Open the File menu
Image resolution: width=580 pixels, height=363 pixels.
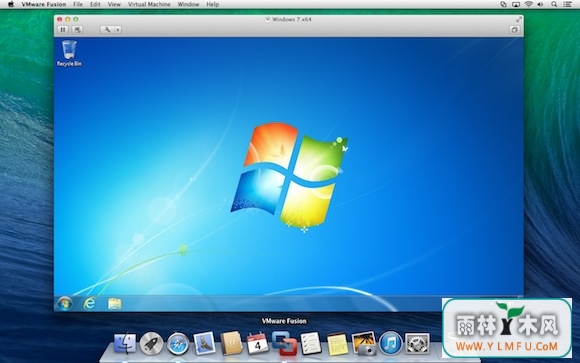(x=78, y=4)
